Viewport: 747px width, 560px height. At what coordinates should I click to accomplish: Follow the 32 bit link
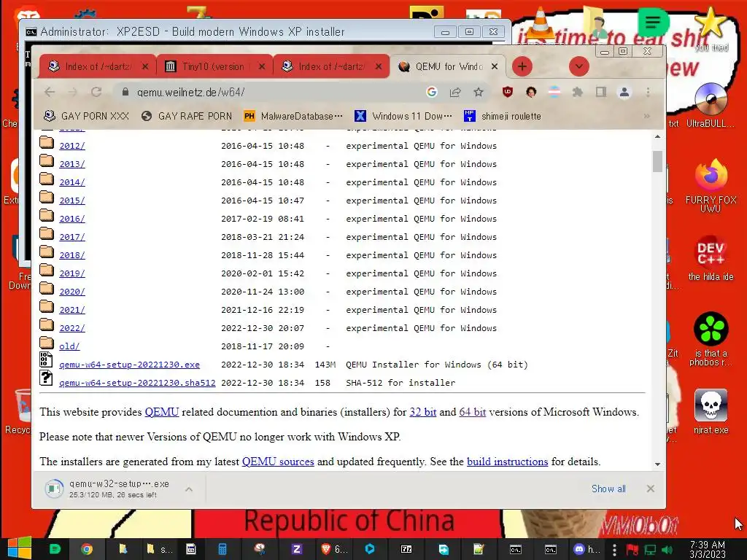(423, 412)
